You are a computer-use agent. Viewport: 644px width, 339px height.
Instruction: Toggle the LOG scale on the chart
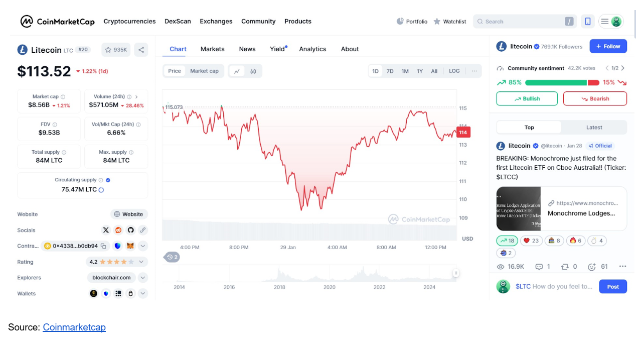click(x=454, y=71)
